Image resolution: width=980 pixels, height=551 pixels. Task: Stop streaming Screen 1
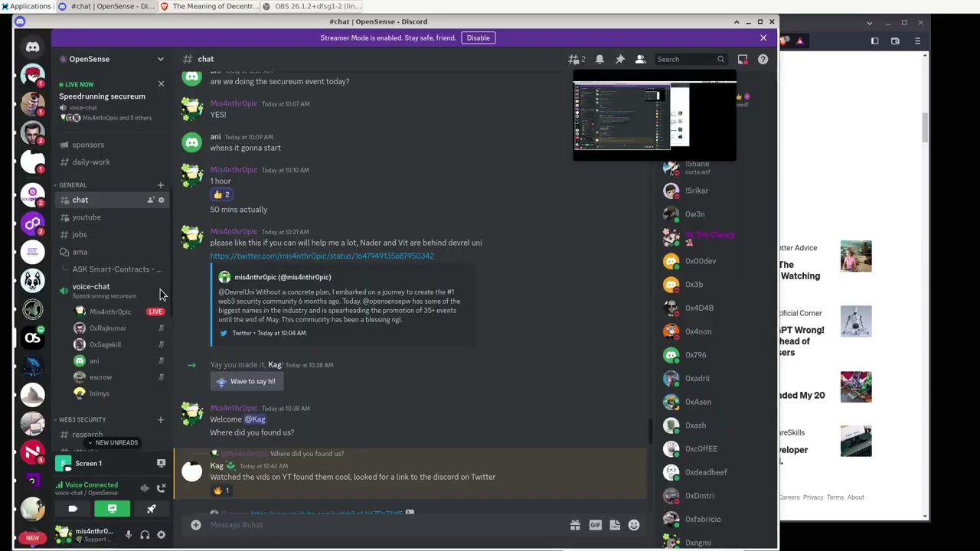coord(161,463)
